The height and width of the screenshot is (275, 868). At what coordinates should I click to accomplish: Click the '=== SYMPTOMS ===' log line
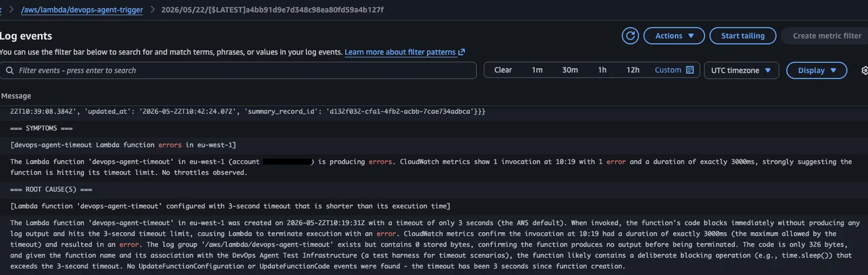click(42, 128)
